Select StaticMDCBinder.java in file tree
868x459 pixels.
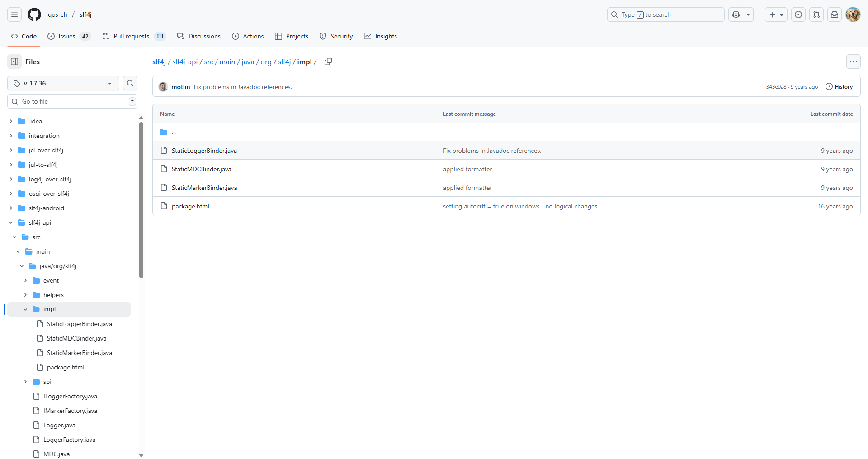tap(77, 338)
